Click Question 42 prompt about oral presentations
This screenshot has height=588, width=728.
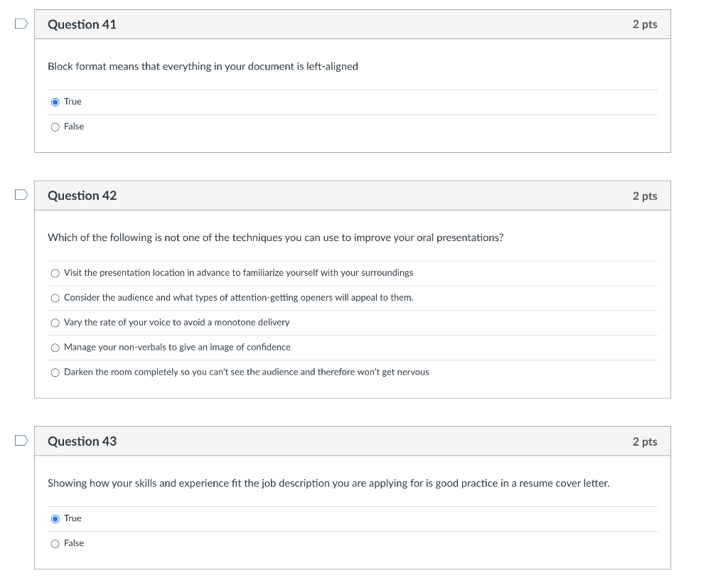275,237
